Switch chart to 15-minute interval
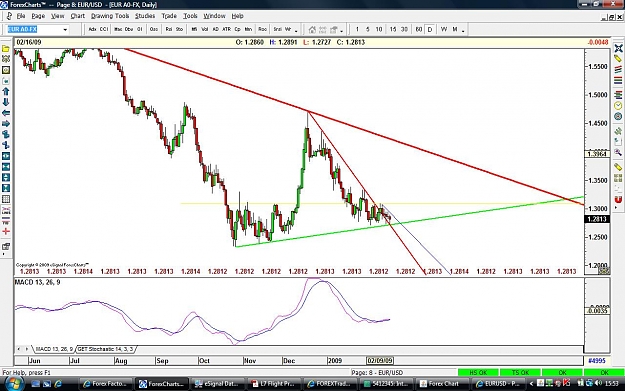The height and width of the screenshot is (391, 625). pos(393,29)
